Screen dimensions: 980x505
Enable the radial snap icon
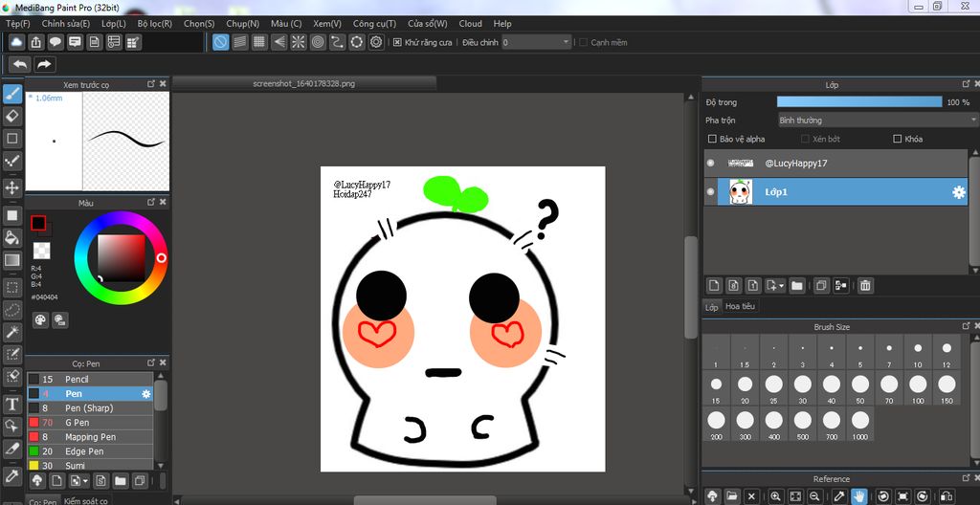click(x=299, y=42)
